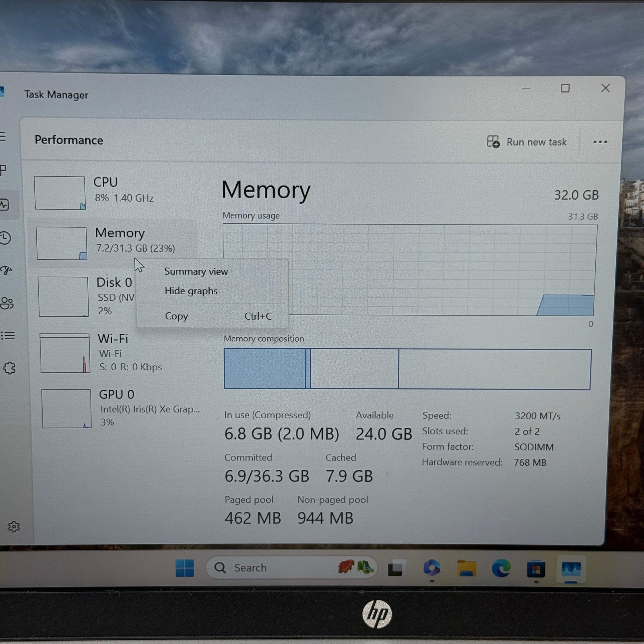
Task: Click the Run new task button
Action: (526, 142)
